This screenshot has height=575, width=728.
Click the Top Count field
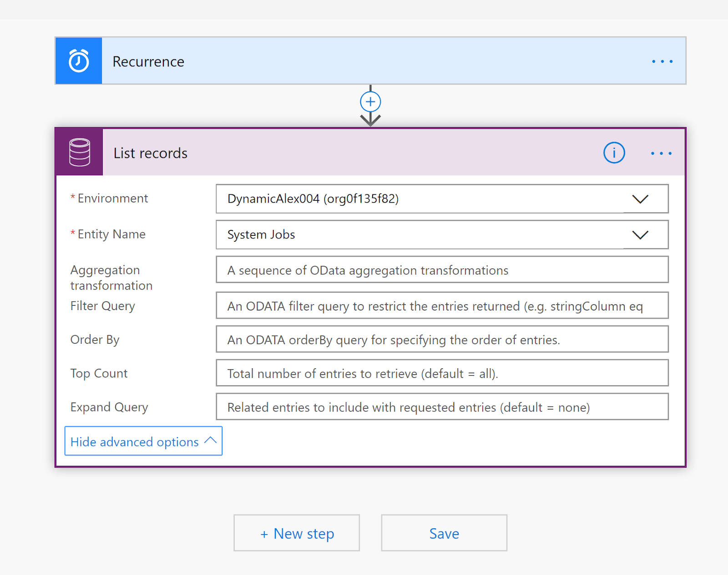(441, 373)
